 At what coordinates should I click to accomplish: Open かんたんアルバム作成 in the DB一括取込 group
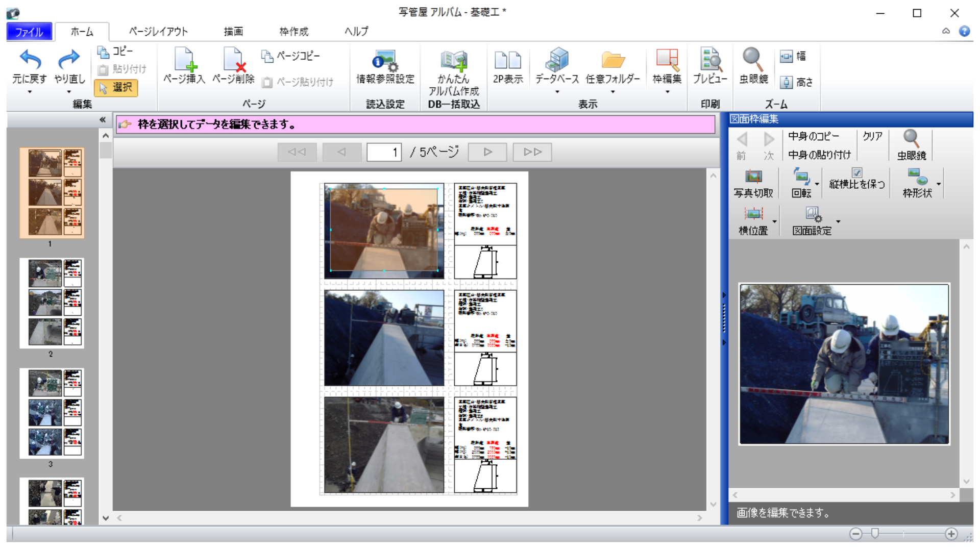coord(453,71)
